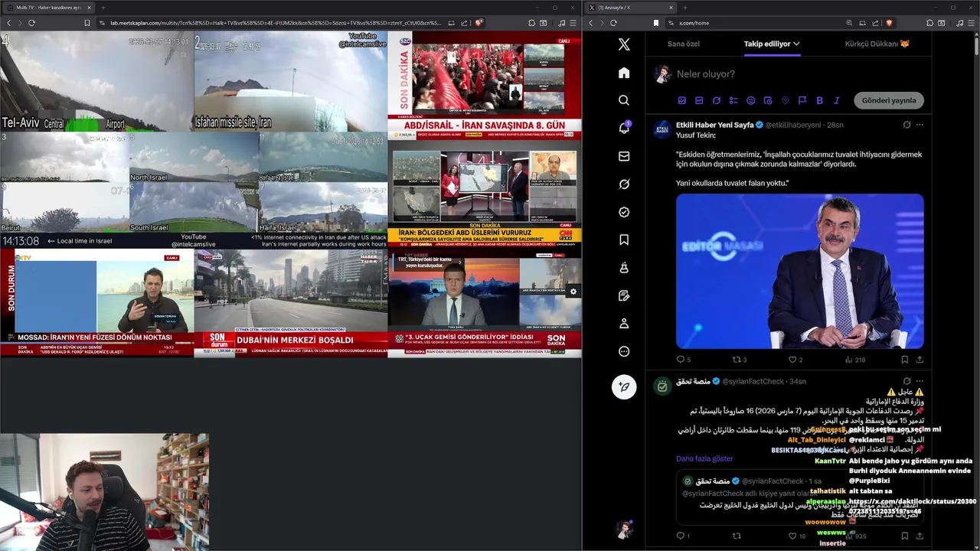
Task: Open the emoji picker in composer
Action: click(750, 100)
